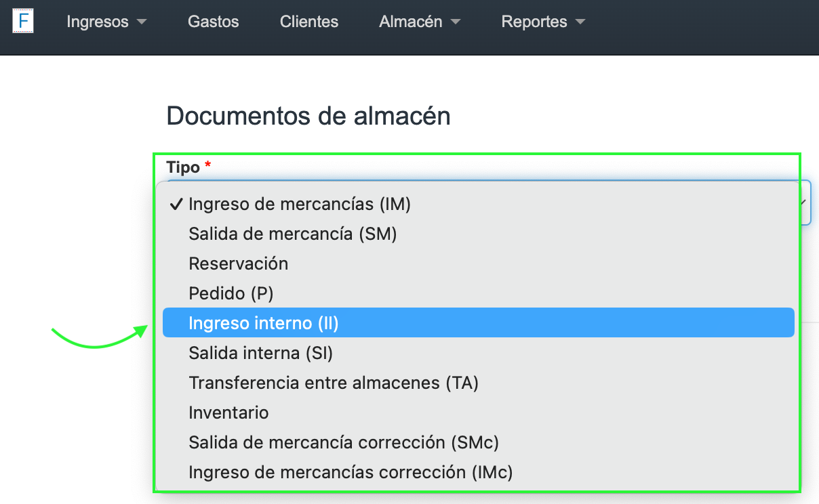Viewport: 819px width, 504px height.
Task: Select Salida de mercancía corrección (SMc)
Action: point(344,442)
